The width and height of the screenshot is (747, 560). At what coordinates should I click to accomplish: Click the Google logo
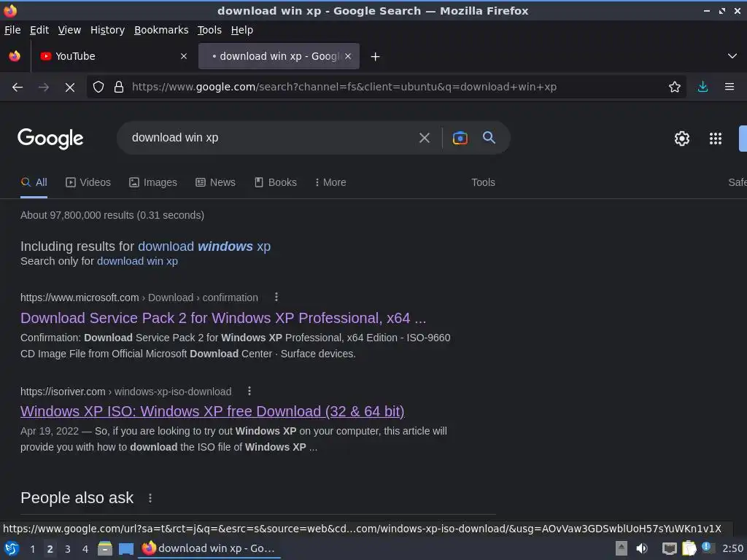tap(50, 139)
